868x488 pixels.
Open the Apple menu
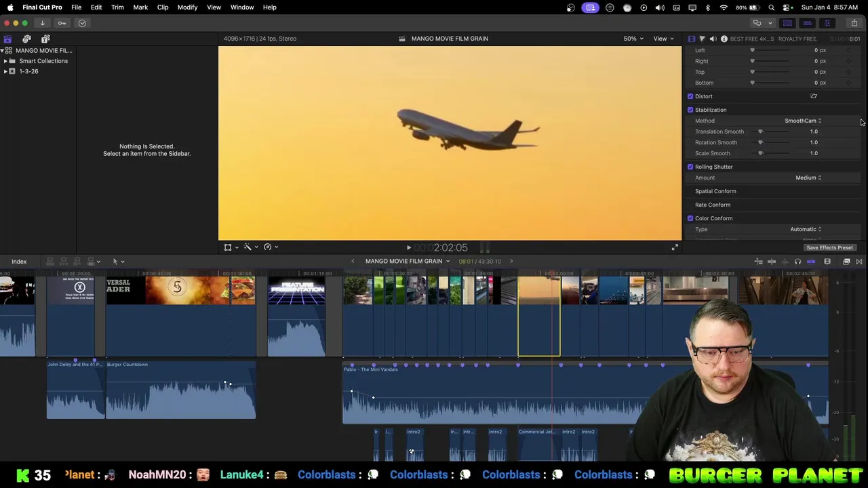tap(10, 7)
